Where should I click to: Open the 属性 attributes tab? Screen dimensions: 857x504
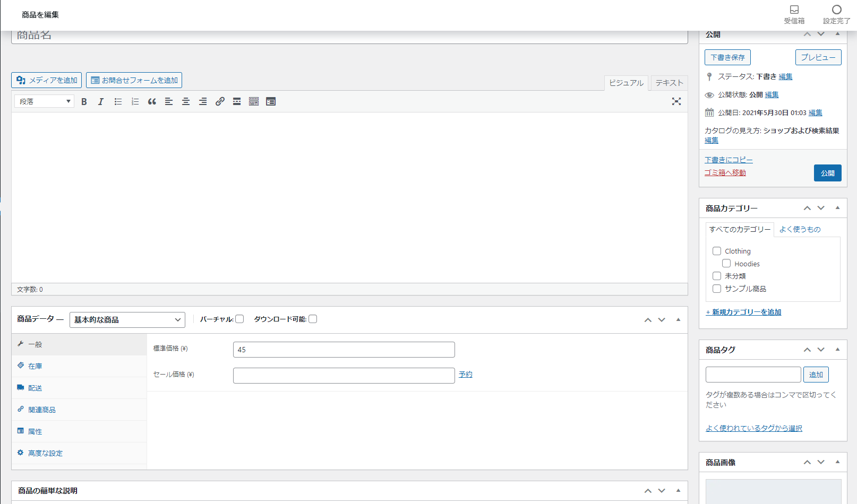[x=79, y=431]
